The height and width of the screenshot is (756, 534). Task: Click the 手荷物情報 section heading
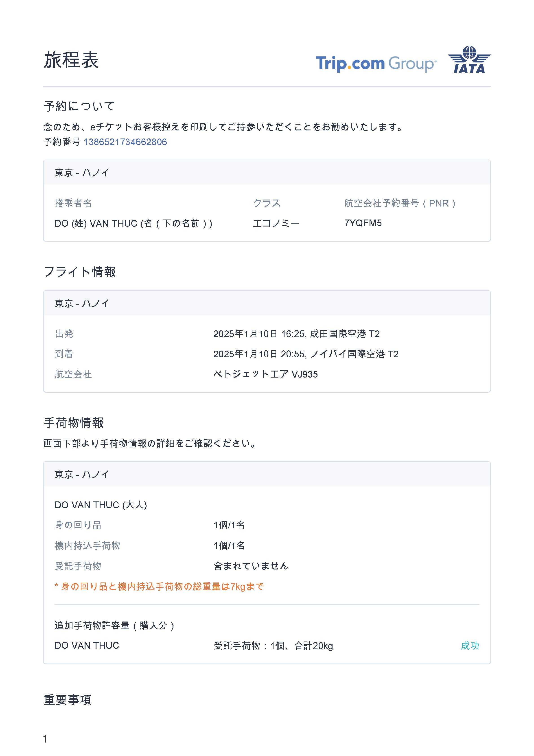pyautogui.click(x=74, y=422)
